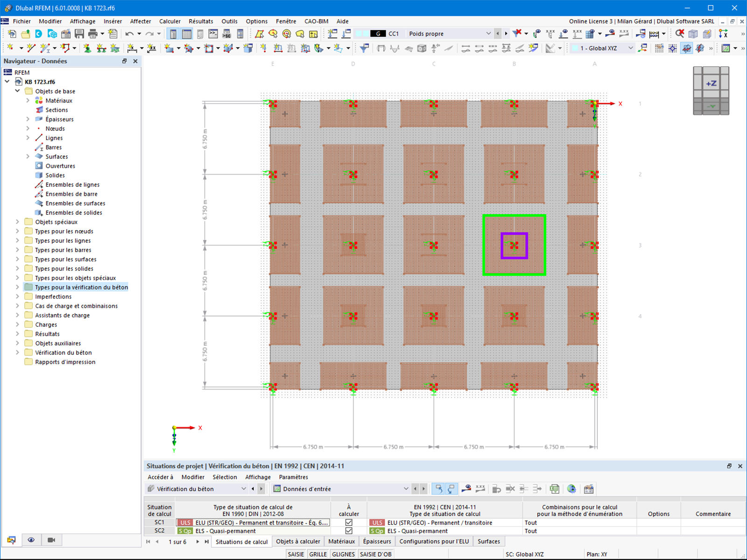Open the Données d'entrée dropdown

click(x=406, y=489)
